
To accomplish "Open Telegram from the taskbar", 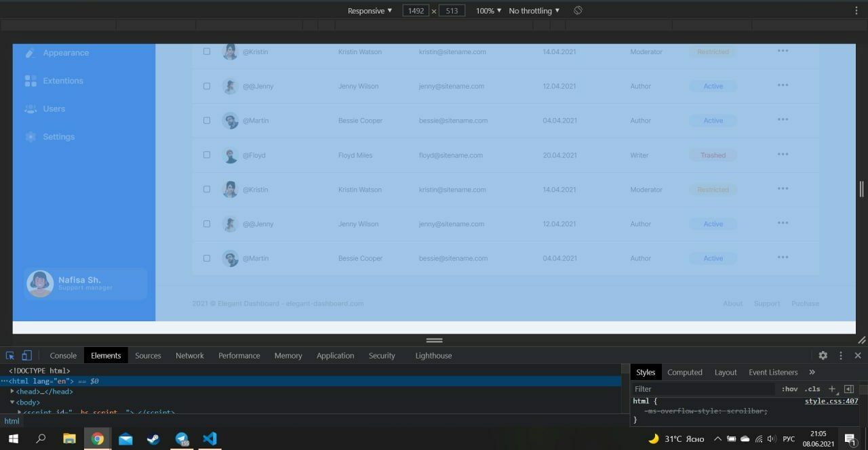I will click(x=182, y=438).
